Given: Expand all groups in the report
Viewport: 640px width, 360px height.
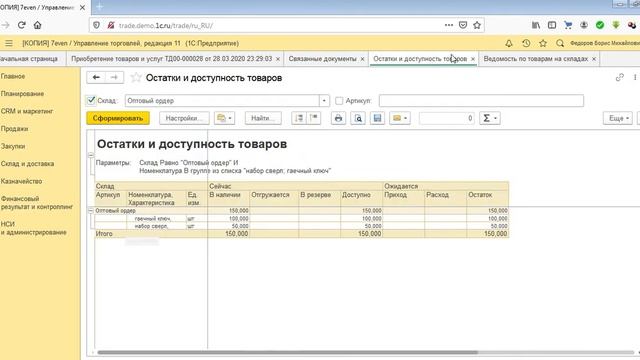Looking at the screenshot, I should tap(299, 118).
